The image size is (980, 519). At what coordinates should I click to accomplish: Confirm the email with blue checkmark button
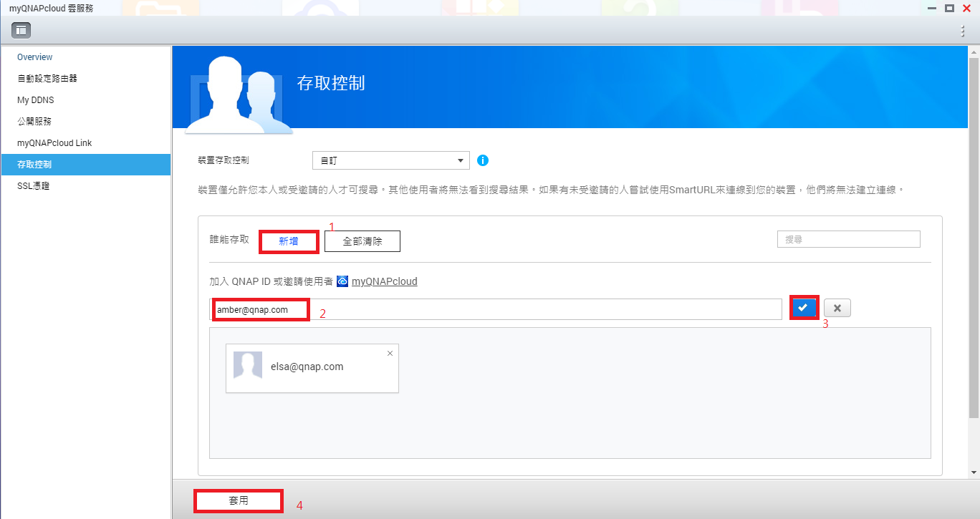(x=804, y=308)
